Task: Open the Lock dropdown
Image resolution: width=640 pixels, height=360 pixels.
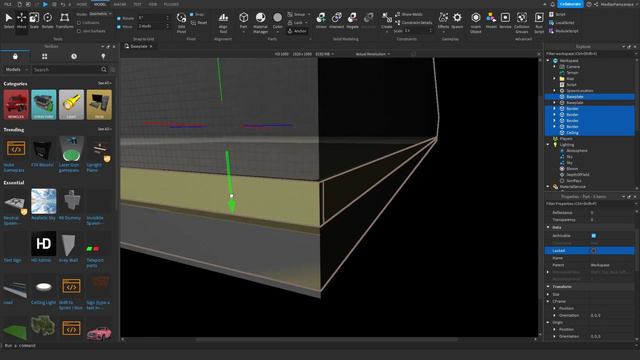Action: [297, 23]
